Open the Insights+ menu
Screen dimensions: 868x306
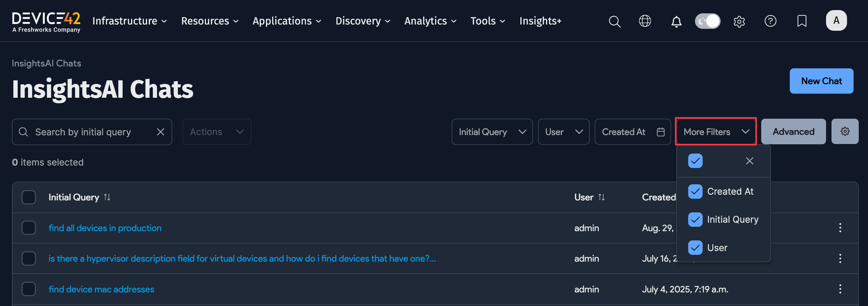(540, 21)
